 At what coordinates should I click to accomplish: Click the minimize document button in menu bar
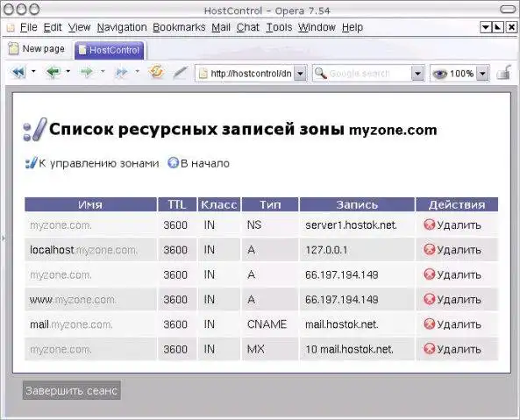(485, 27)
